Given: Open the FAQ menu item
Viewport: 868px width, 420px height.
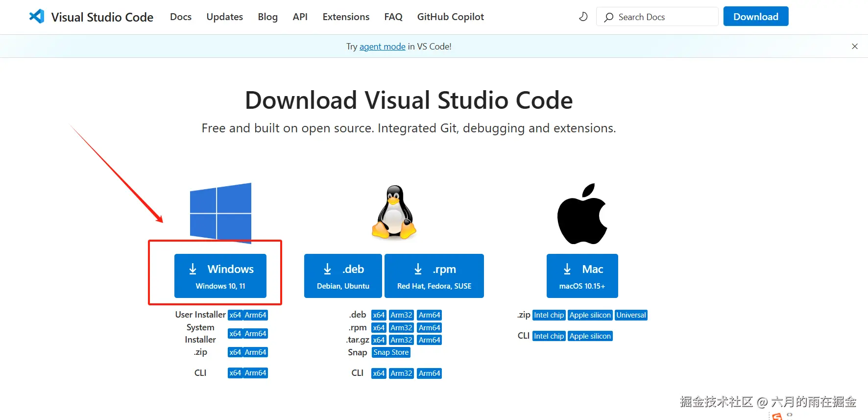Looking at the screenshot, I should point(393,17).
